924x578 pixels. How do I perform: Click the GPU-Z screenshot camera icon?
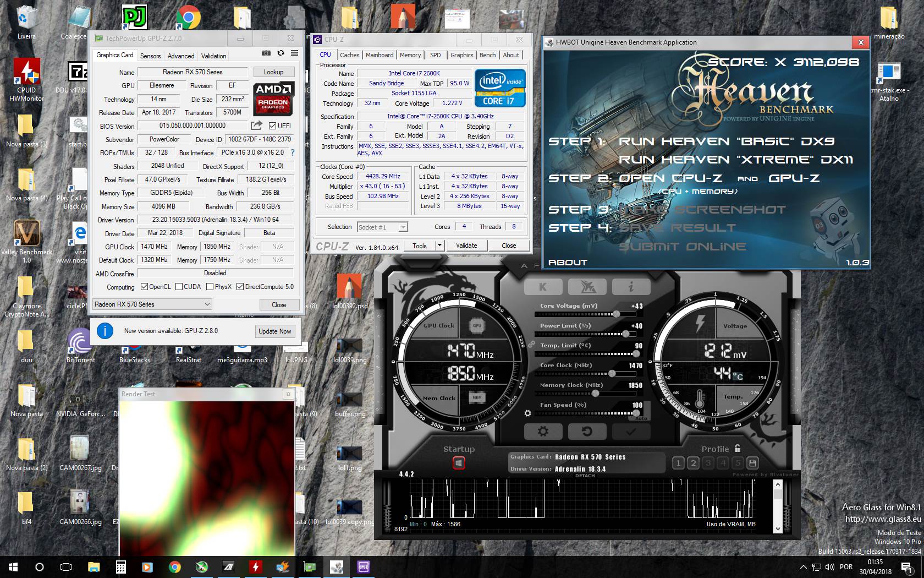point(266,53)
